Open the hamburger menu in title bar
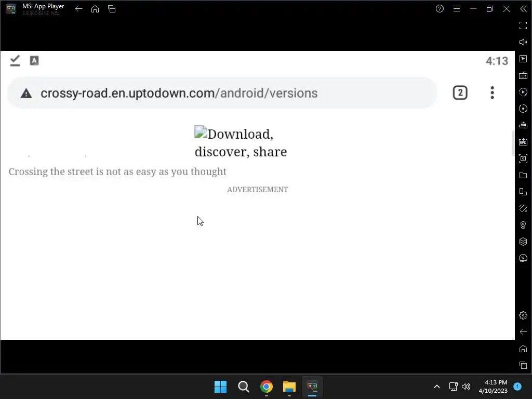 point(457,9)
